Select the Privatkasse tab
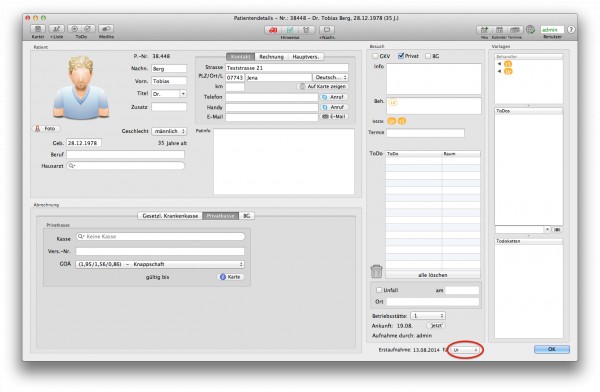The width and height of the screenshot is (600, 392). point(220,216)
